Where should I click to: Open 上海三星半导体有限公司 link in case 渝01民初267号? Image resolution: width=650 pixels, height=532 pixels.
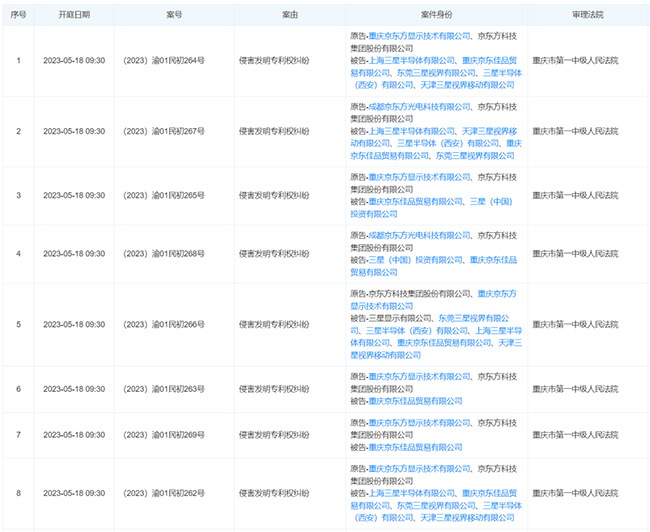(412, 131)
